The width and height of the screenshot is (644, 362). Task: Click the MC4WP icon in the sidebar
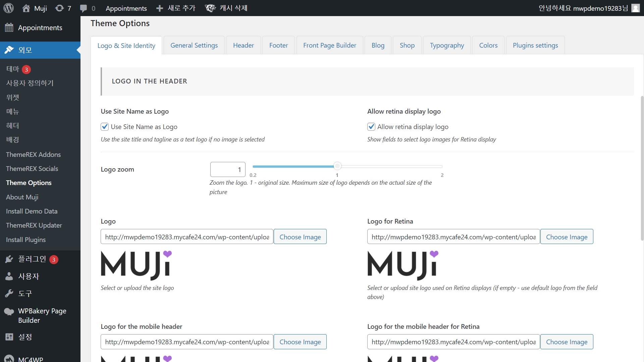pos(9,359)
